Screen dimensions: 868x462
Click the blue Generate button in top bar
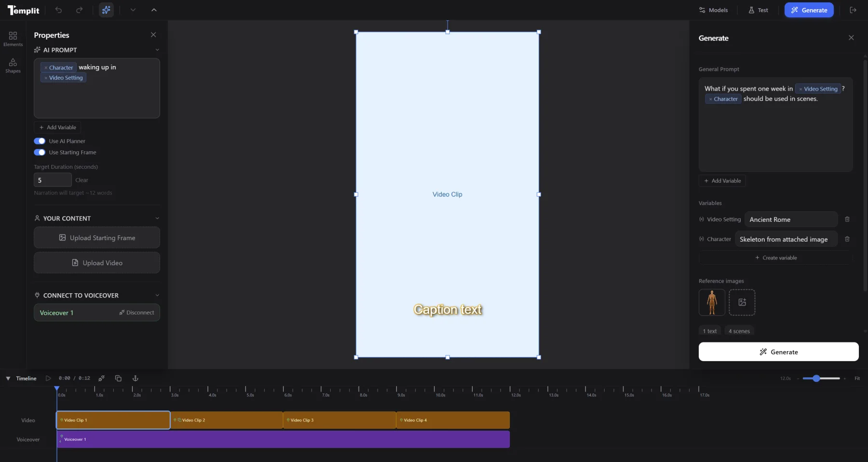point(809,10)
